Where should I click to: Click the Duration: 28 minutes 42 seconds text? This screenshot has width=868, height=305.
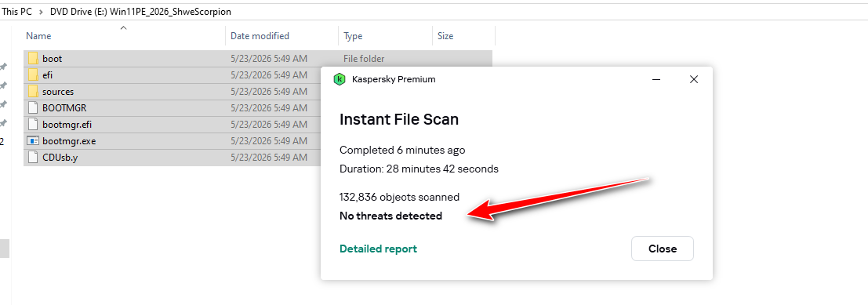419,169
